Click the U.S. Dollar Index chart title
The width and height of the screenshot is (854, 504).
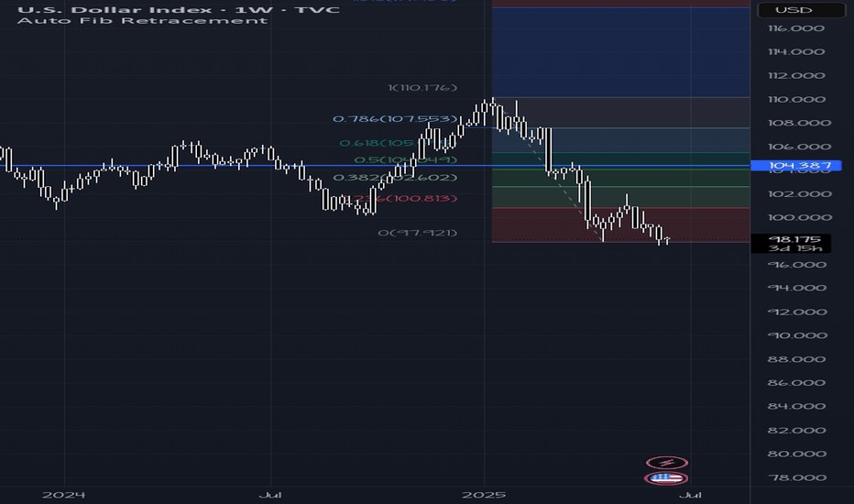179,10
